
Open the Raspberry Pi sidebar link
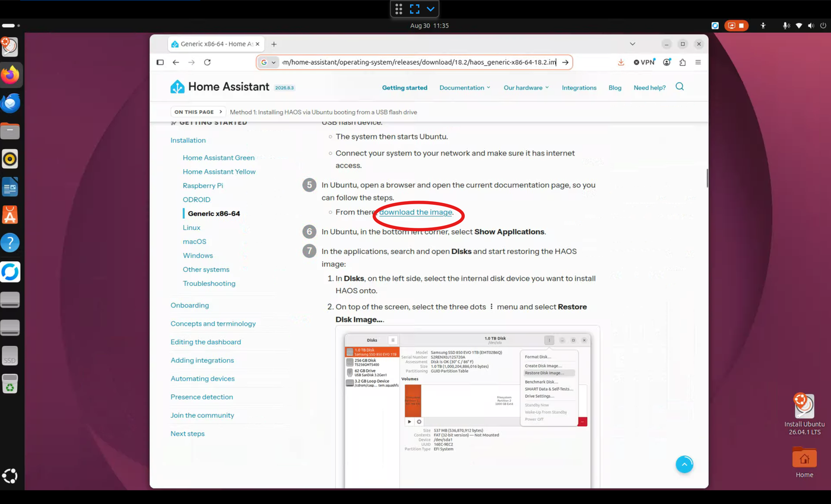click(x=203, y=186)
